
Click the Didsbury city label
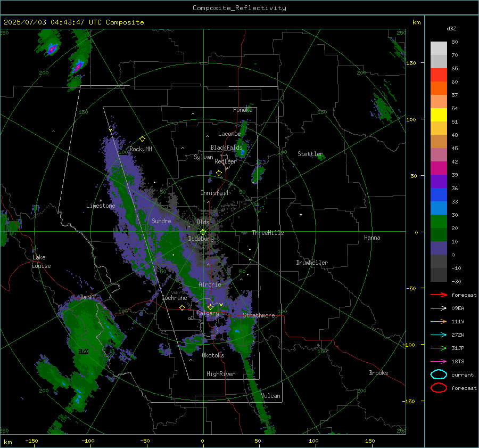click(201, 239)
